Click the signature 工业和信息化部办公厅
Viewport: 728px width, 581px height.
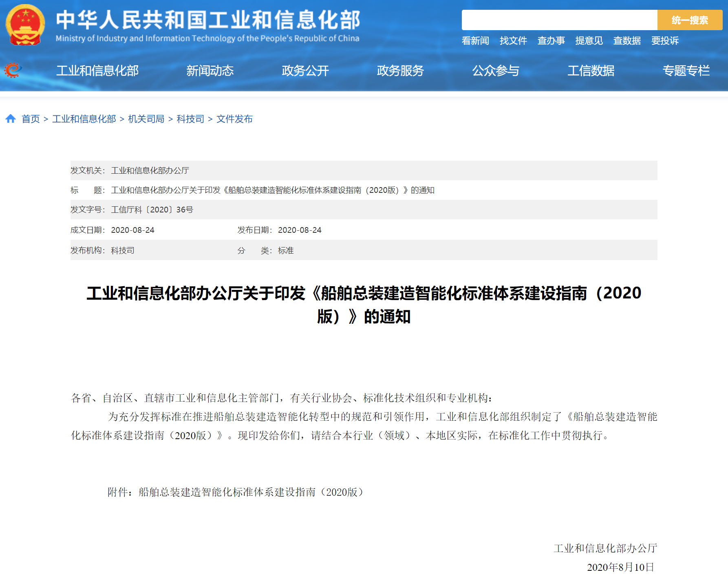pos(605,548)
